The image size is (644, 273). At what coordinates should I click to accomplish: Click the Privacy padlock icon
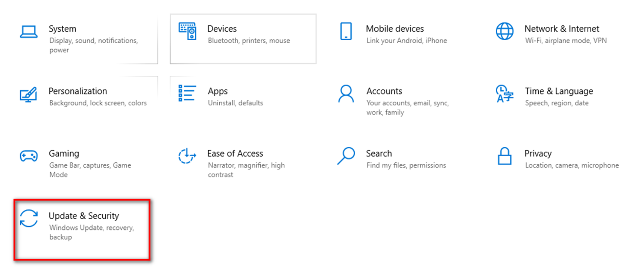pyautogui.click(x=504, y=156)
